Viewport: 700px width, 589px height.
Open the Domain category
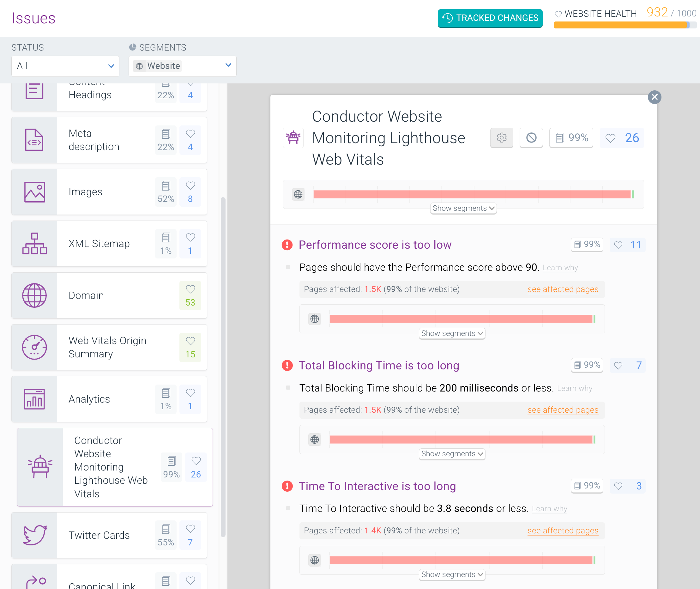(109, 295)
